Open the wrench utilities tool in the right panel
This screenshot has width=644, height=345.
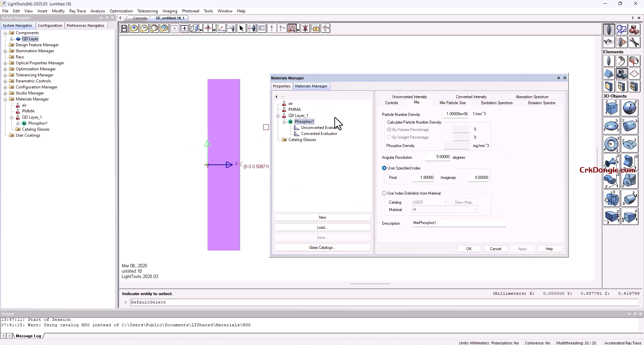pyautogui.click(x=634, y=42)
